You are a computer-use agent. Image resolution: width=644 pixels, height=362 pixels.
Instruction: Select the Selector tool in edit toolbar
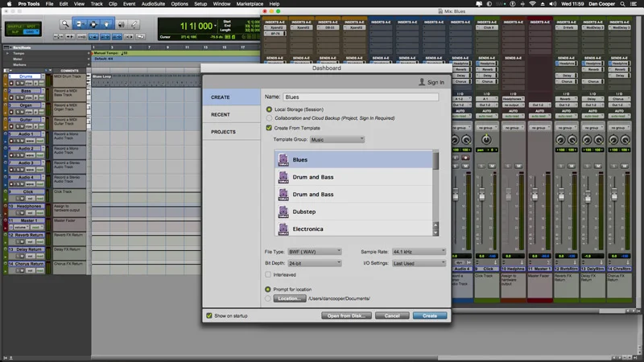[x=93, y=24]
